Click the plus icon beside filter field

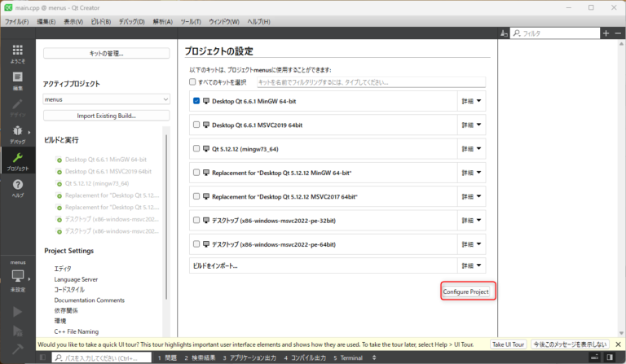point(605,33)
